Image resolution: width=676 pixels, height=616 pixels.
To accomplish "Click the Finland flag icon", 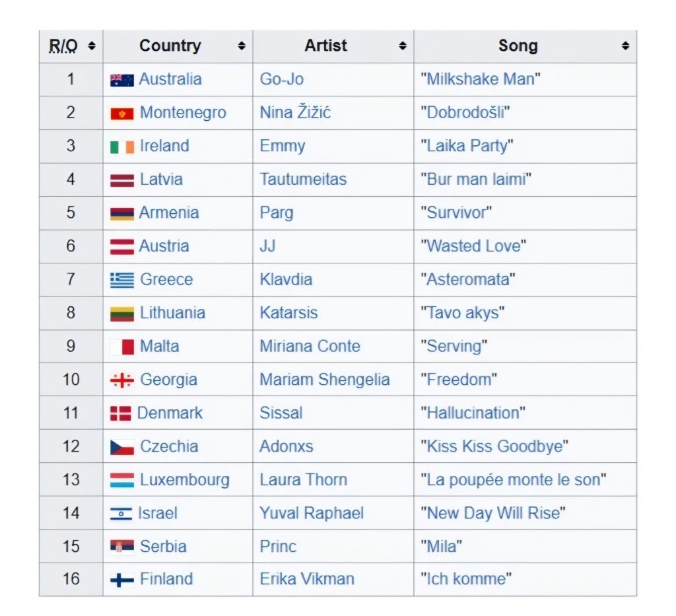I will pos(122,580).
